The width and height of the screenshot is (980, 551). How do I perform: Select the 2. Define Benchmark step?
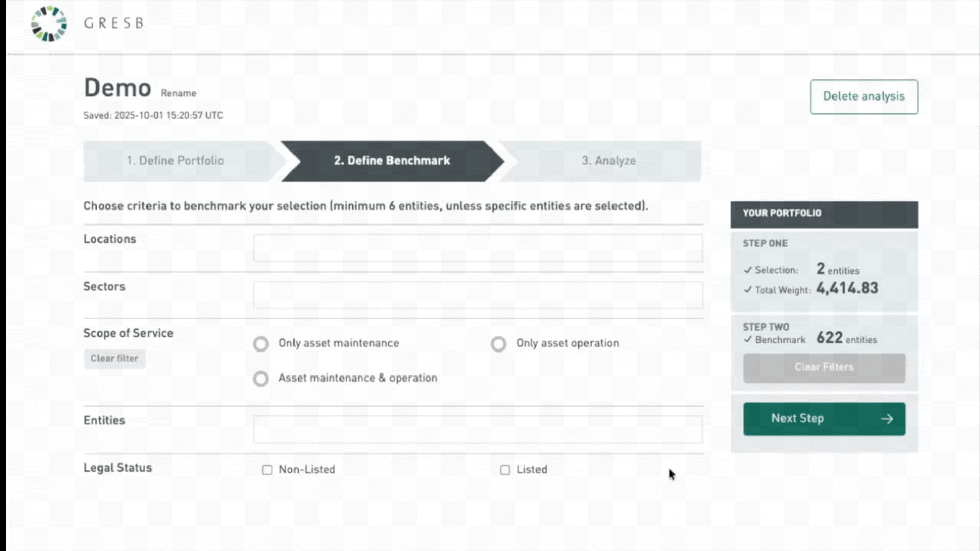pyautogui.click(x=391, y=161)
